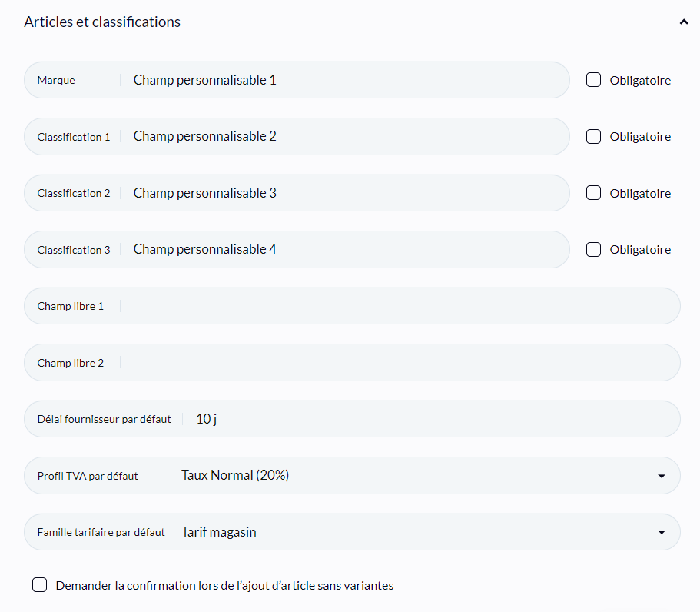Enable "Obligatoire" for Classification 1
This screenshot has height=612, width=700.
coord(593,136)
